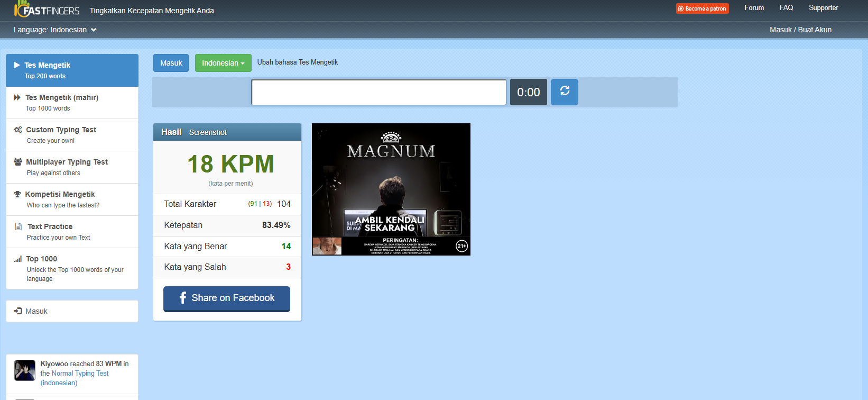Open the Language: Indonesian dropdown

click(55, 30)
